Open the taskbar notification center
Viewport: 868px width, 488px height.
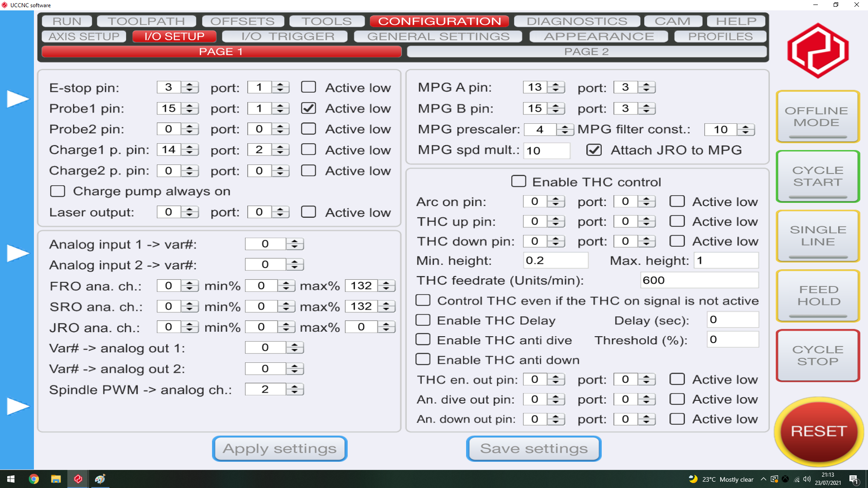[x=854, y=479]
